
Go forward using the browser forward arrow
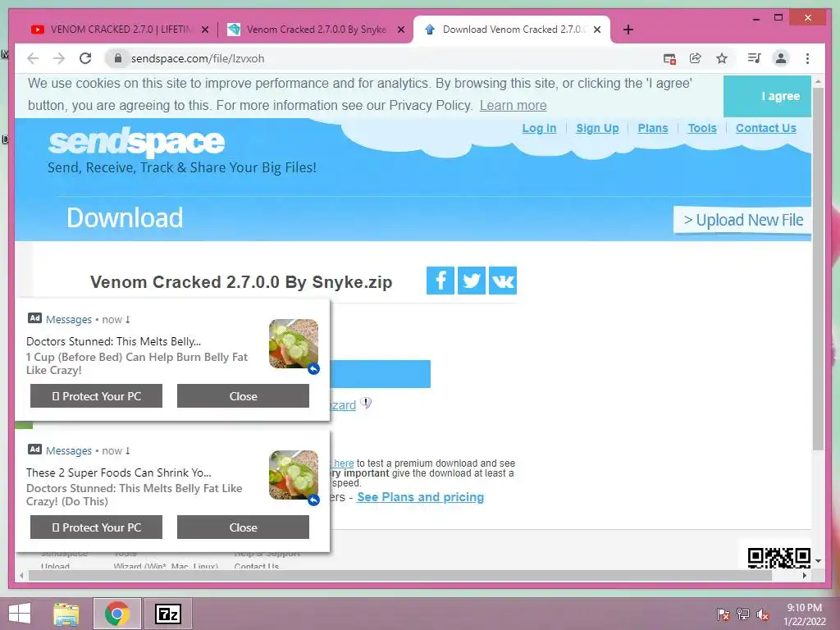[59, 58]
